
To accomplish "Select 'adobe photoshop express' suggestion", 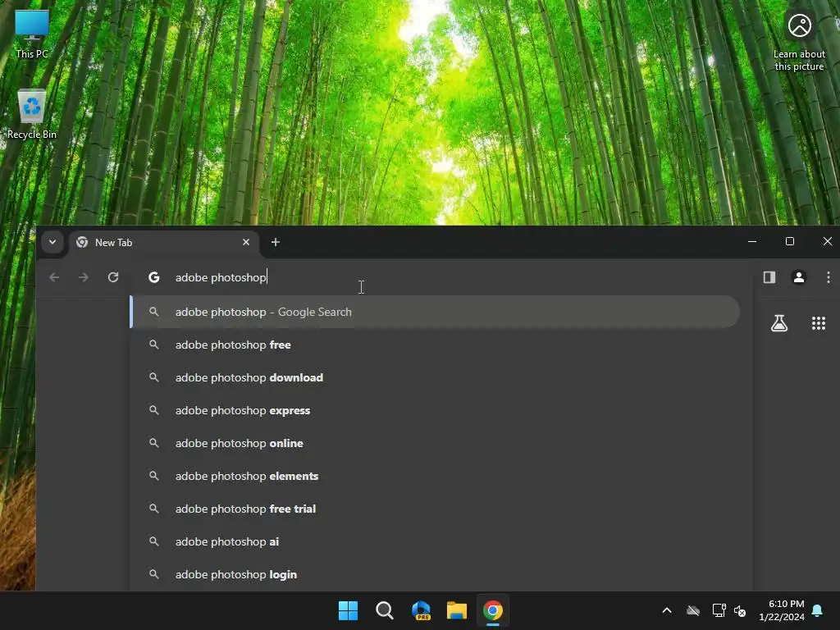I will [x=435, y=410].
